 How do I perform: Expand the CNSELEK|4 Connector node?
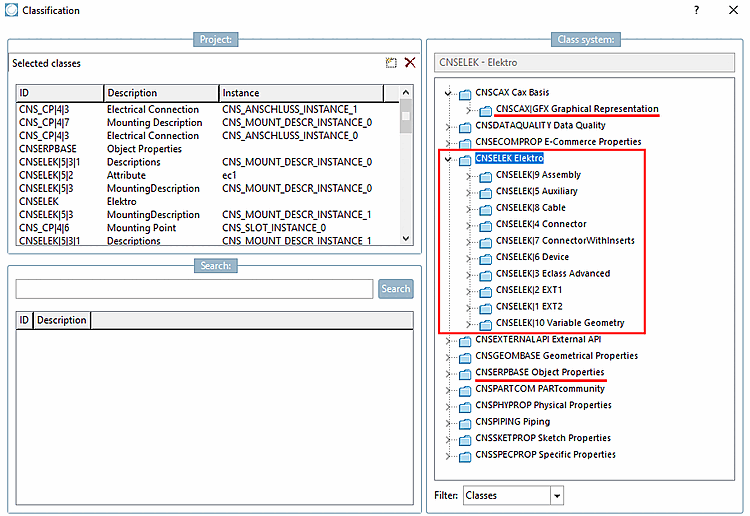[x=469, y=225]
